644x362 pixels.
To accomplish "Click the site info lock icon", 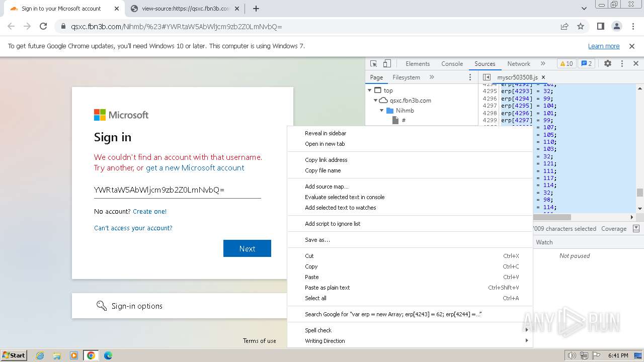I will [63, 27].
